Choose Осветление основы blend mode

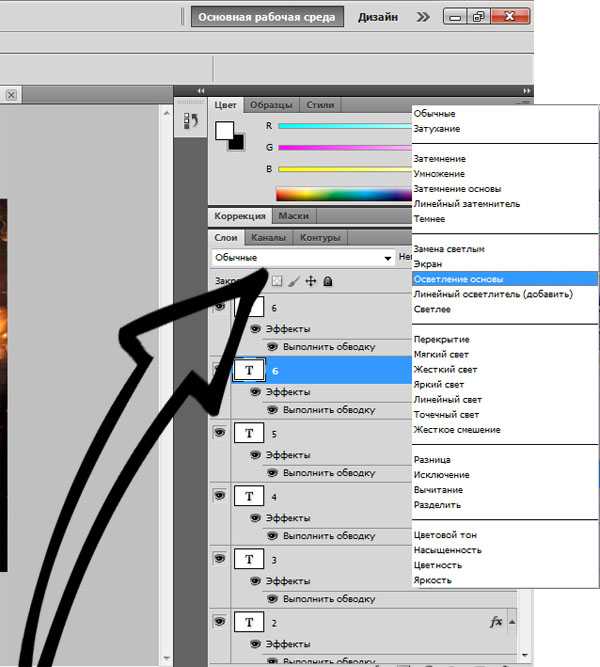(505, 279)
